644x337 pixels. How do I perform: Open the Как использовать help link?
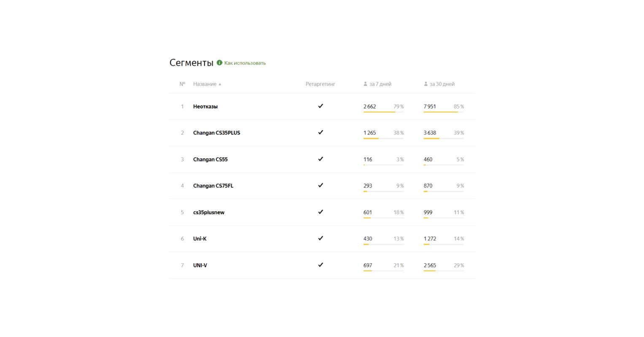pos(245,63)
